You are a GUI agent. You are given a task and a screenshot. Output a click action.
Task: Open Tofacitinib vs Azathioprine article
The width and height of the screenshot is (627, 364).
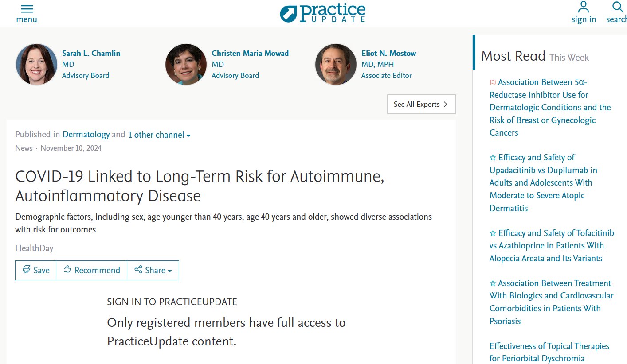[552, 246]
